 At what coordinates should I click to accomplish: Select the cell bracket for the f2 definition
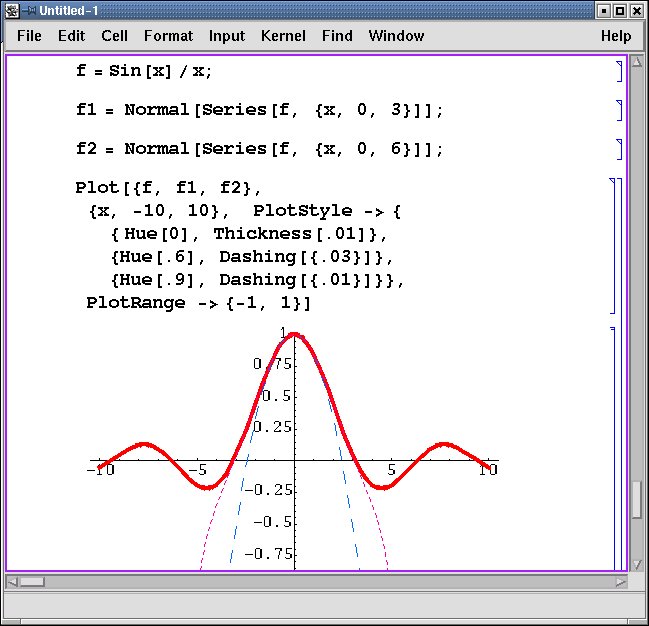tap(619, 149)
